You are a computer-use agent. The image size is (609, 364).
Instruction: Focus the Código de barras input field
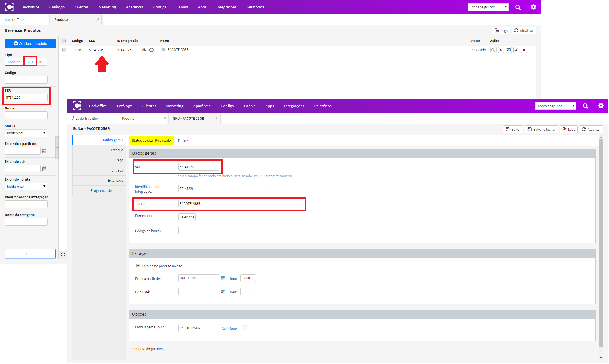199,231
